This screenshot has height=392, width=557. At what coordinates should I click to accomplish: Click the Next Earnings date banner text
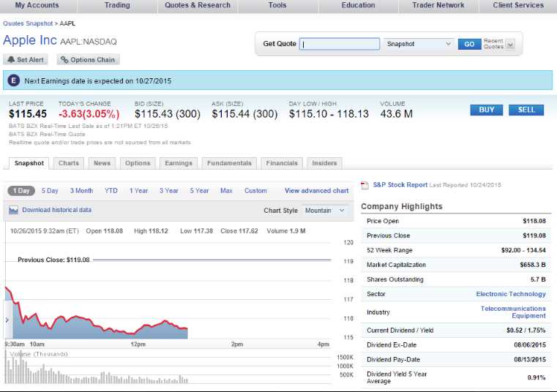[97, 81]
